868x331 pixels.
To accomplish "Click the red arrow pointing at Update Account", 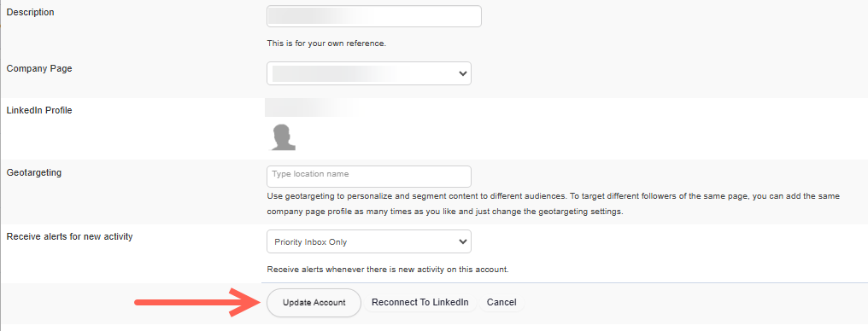I will pyautogui.click(x=196, y=302).
